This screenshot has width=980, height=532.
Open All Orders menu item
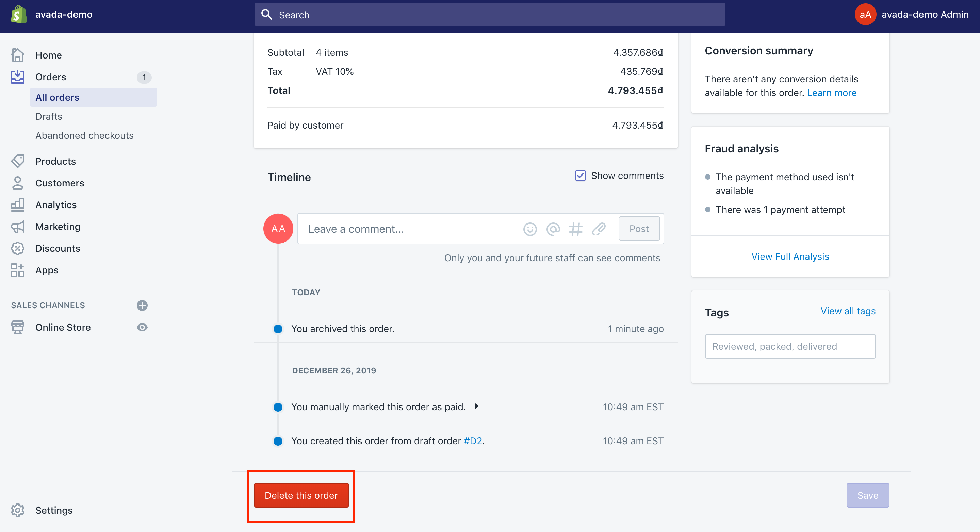click(x=58, y=97)
